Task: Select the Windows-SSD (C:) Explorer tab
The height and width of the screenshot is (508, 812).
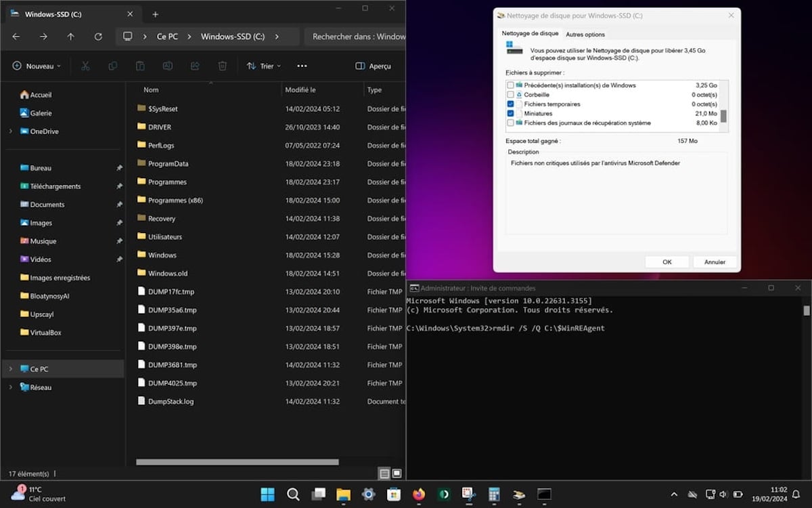Action: pyautogui.click(x=72, y=14)
